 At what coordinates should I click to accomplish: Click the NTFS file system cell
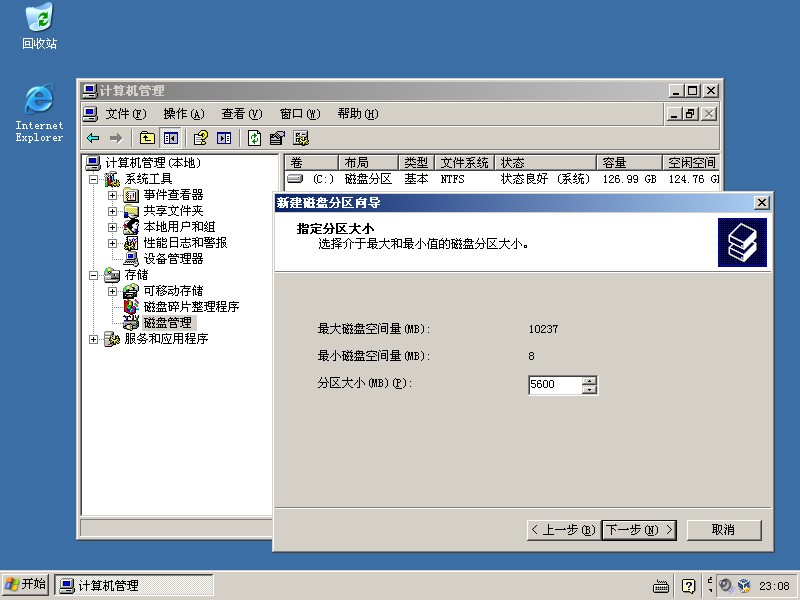tap(453, 179)
